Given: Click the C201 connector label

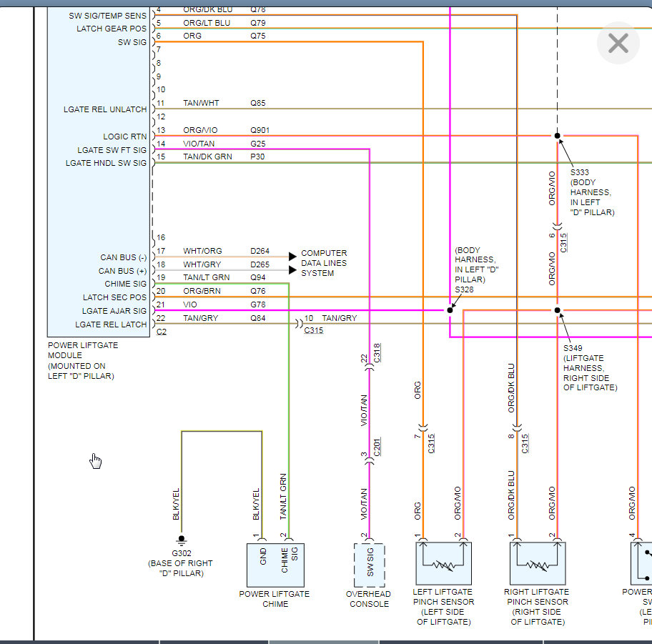Looking at the screenshot, I should coord(377,447).
